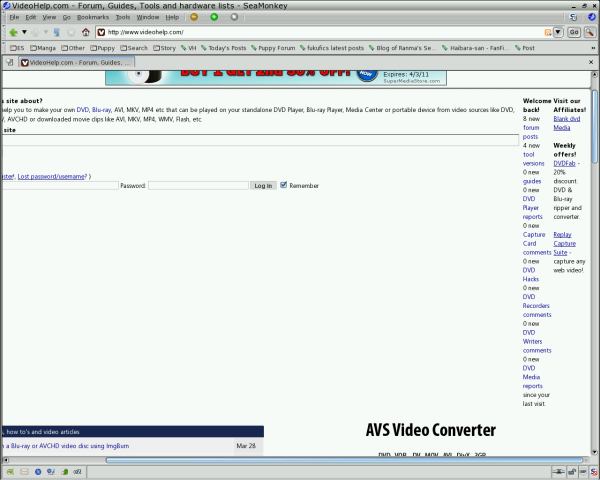
Task: Expand the Manga bookmarks folder
Action: [x=43, y=48]
